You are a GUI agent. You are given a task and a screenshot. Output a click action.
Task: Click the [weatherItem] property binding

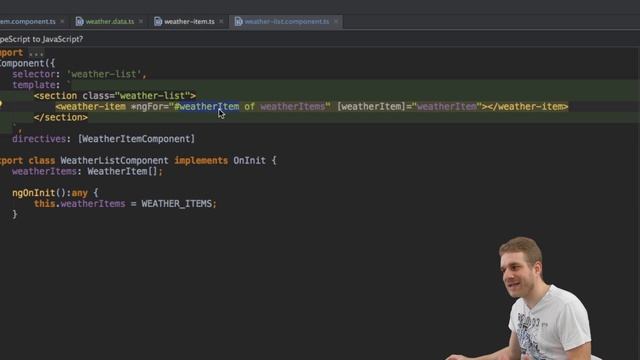[x=371, y=107]
